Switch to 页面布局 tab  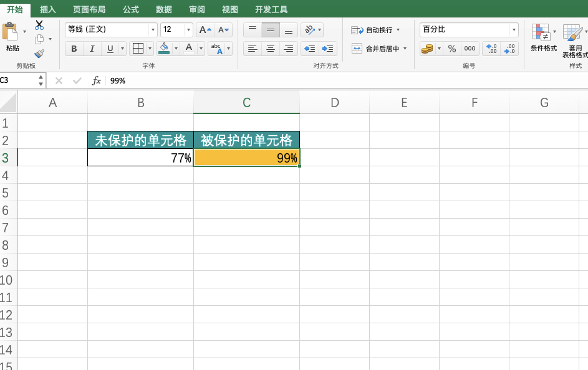click(89, 9)
